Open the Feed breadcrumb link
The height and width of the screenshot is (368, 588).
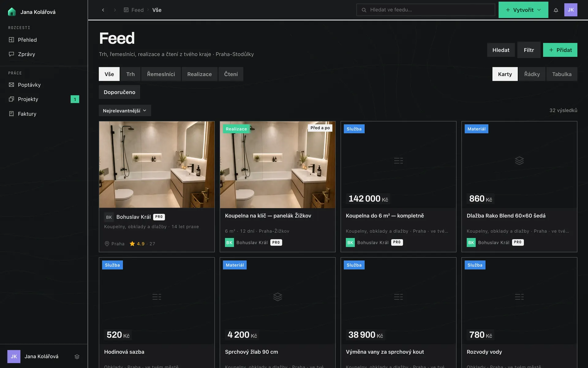click(138, 10)
